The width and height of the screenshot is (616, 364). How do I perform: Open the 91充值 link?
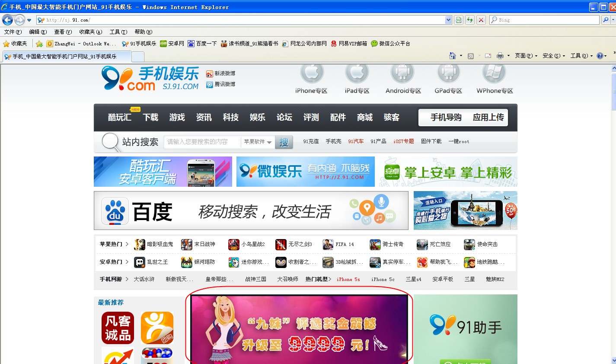pos(311,141)
